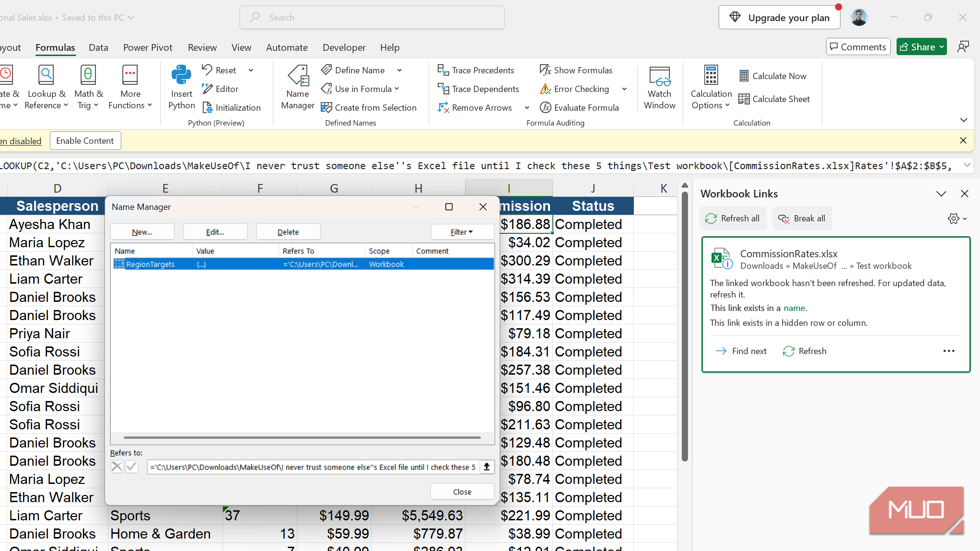The image size is (980, 551).
Task: Open Calculation Options dropdown
Action: click(x=711, y=87)
